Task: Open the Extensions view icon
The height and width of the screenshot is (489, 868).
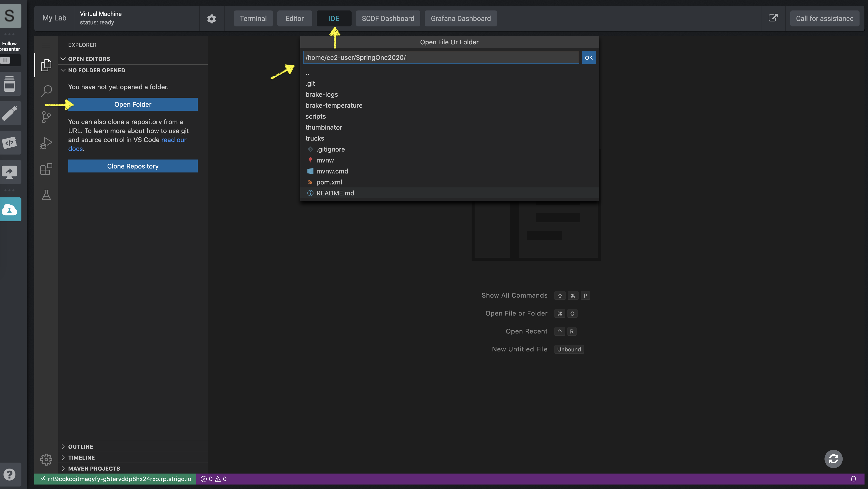Action: (x=46, y=169)
